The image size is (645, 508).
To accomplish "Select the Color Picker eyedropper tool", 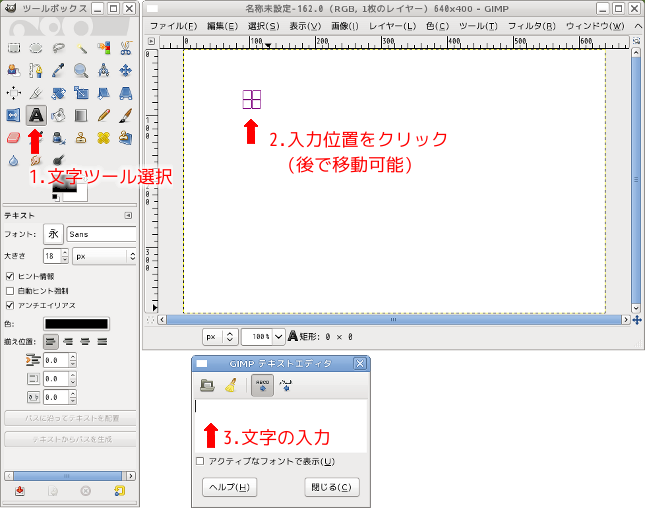I will click(58, 70).
